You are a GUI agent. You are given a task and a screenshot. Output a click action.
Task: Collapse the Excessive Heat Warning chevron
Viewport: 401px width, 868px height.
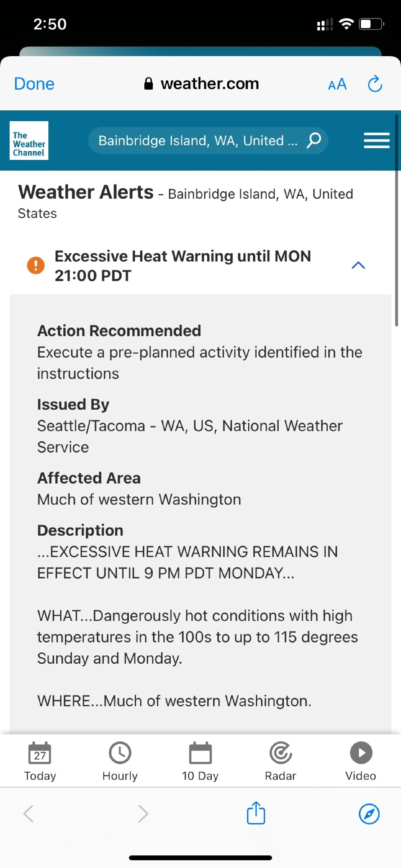pos(358,265)
